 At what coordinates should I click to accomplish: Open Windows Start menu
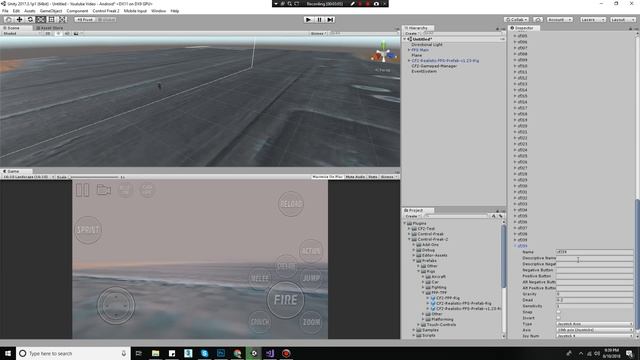[x=8, y=353]
